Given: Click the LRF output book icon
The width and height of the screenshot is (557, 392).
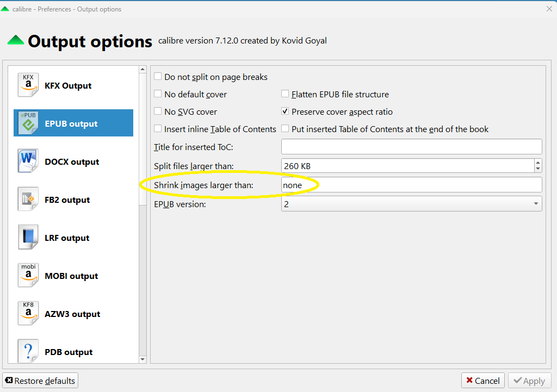Looking at the screenshot, I should [28, 237].
